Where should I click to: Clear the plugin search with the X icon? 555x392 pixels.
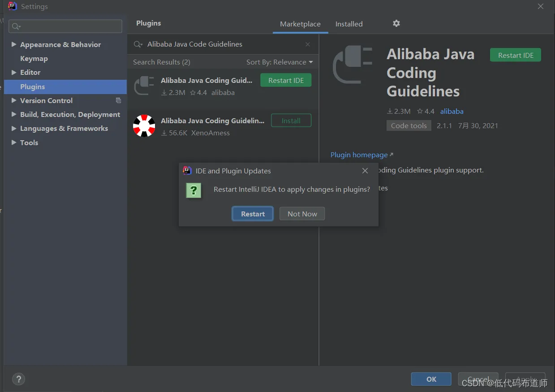[x=308, y=44]
